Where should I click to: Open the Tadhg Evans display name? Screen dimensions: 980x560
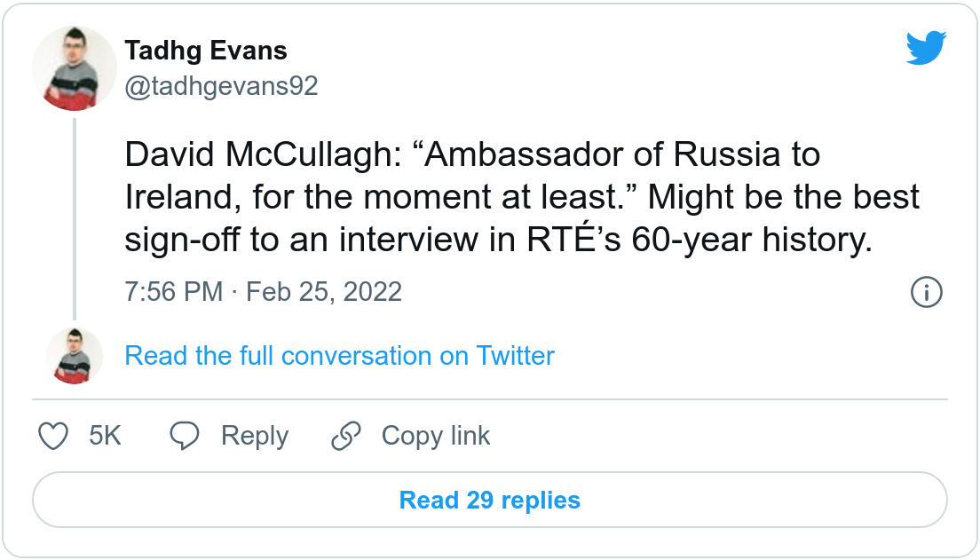tap(206, 51)
